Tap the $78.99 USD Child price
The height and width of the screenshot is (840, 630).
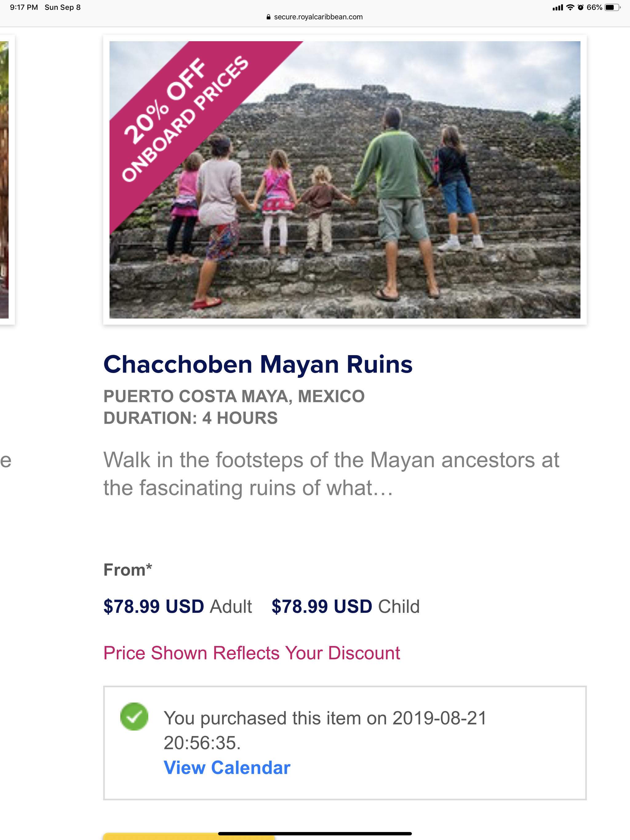coord(345,606)
